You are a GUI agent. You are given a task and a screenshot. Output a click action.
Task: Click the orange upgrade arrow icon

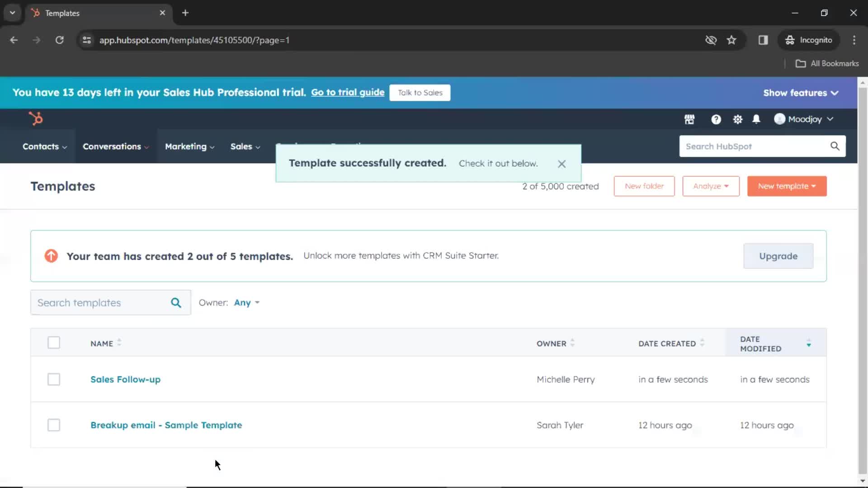pyautogui.click(x=51, y=256)
